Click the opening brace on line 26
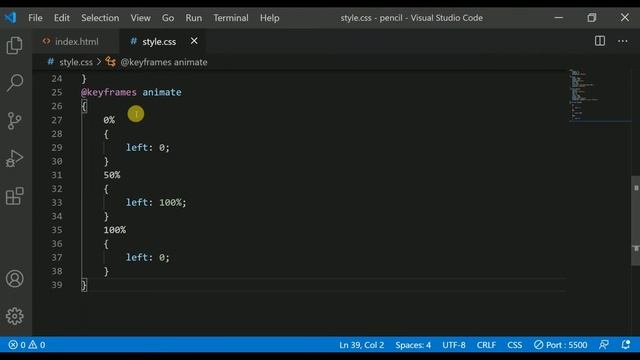The width and height of the screenshot is (640, 360). click(84, 106)
